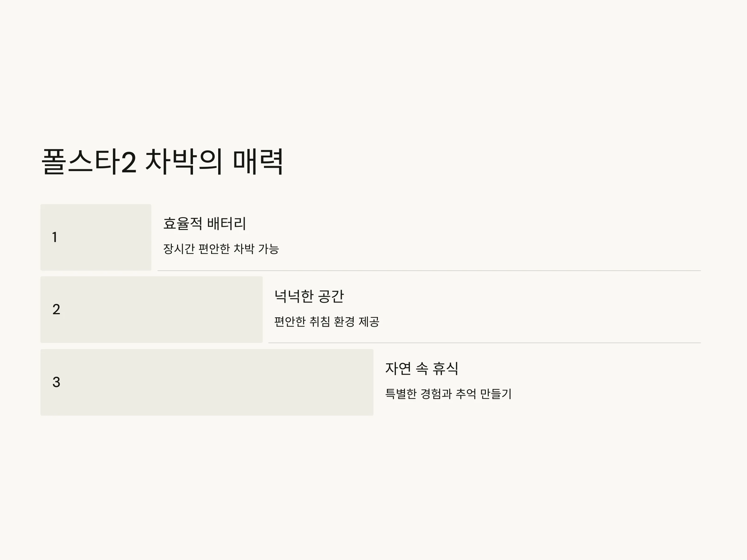
Task: Click the divider line under 편안한 취침 환경
Action: pyautogui.click(x=485, y=343)
